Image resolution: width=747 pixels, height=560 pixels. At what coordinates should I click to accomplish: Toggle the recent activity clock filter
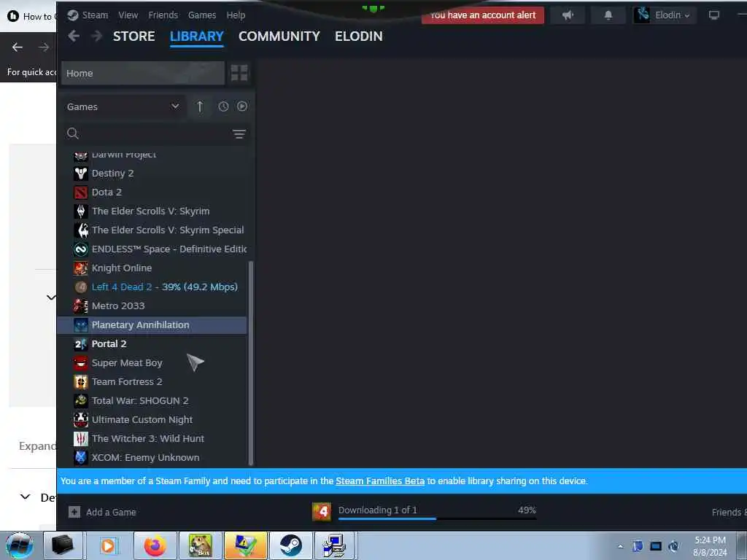[x=223, y=106]
